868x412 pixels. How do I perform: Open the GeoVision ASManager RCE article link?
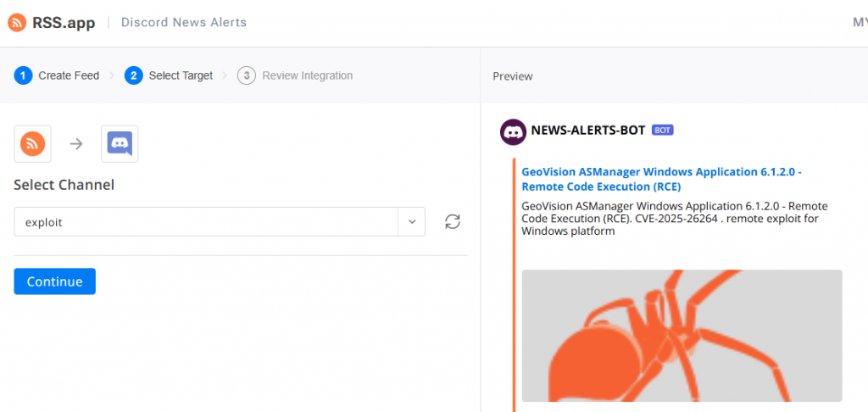(661, 179)
